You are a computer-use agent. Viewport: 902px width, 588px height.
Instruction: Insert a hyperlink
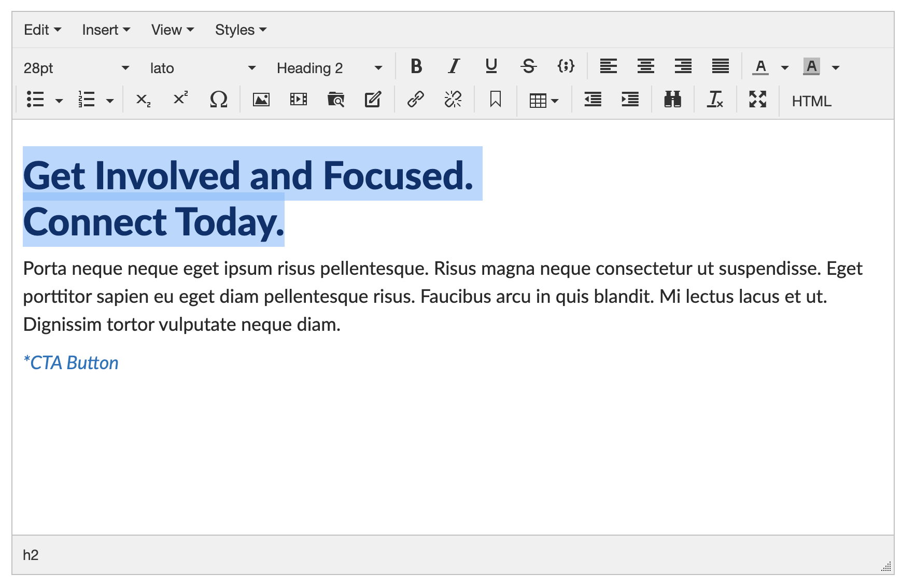(416, 100)
